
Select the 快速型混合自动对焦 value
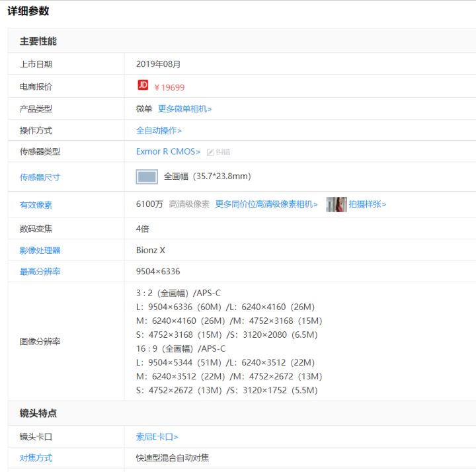click(x=173, y=458)
